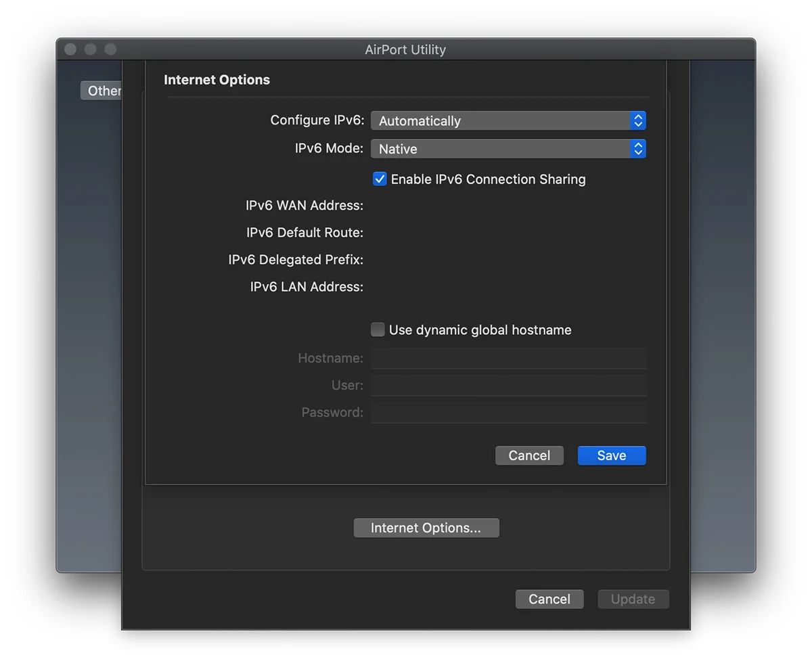Disable Enable IPv6 Connection Sharing checkbox

[x=380, y=179]
